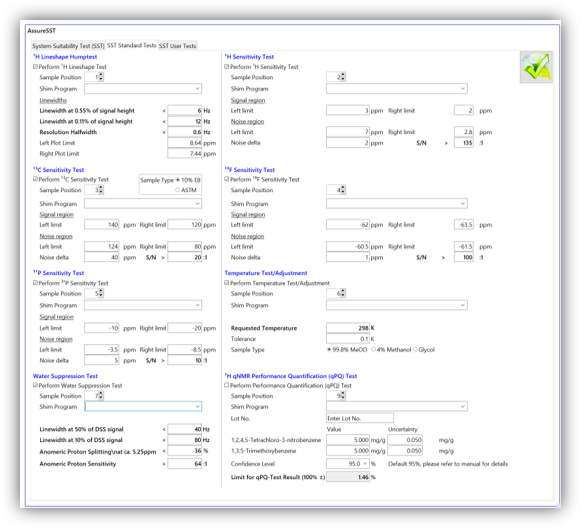Open the SST User Tests tab

(177, 46)
